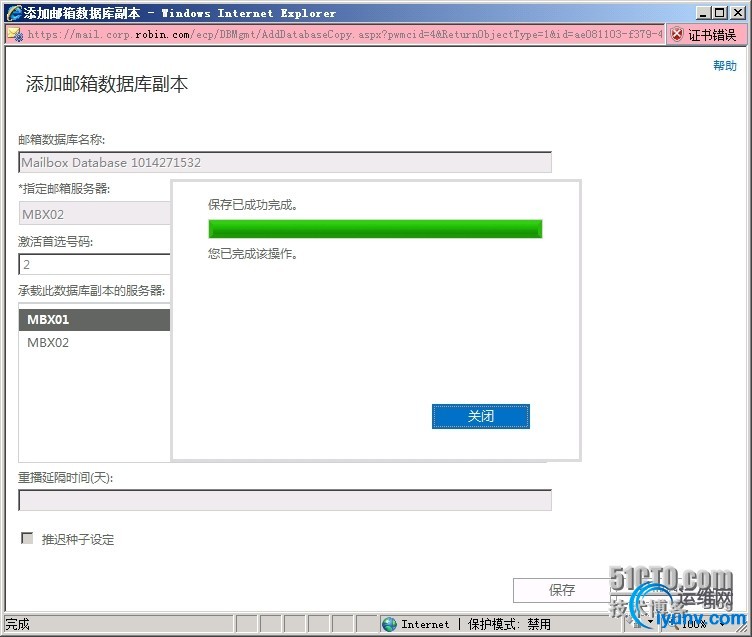Viewport: 752px width, 637px height.
Task: Click the 重播延隔时间(天) input field
Action: 285,500
